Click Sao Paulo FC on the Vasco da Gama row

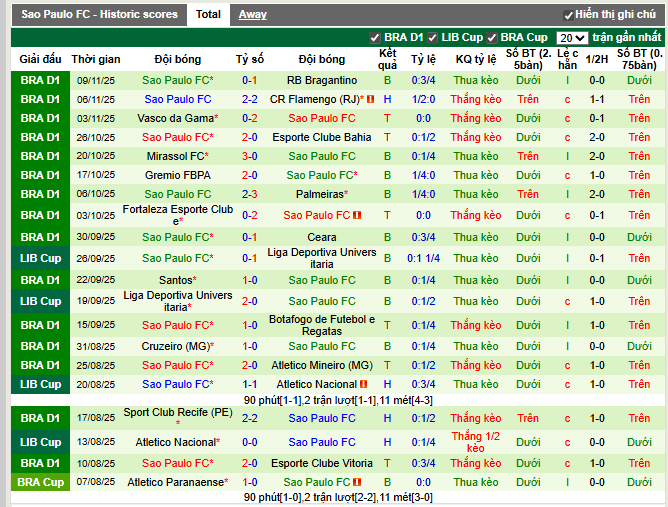tap(322, 118)
